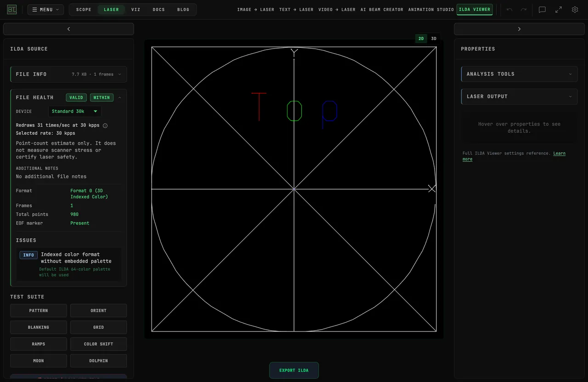
Task: Go to the SCOPE tab
Action: (84, 10)
